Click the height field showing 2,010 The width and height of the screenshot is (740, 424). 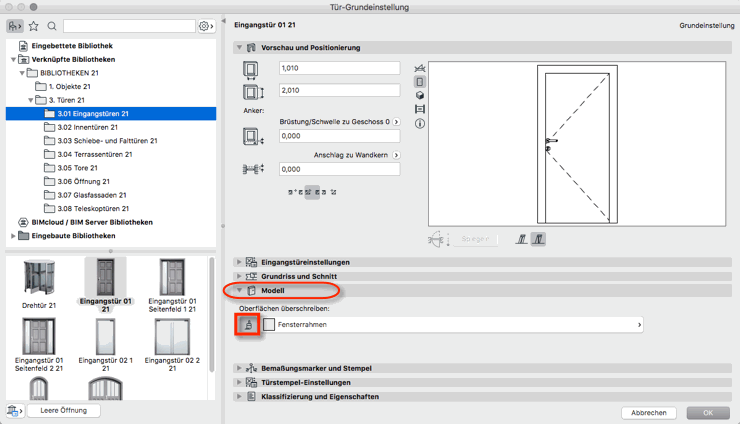click(x=339, y=90)
